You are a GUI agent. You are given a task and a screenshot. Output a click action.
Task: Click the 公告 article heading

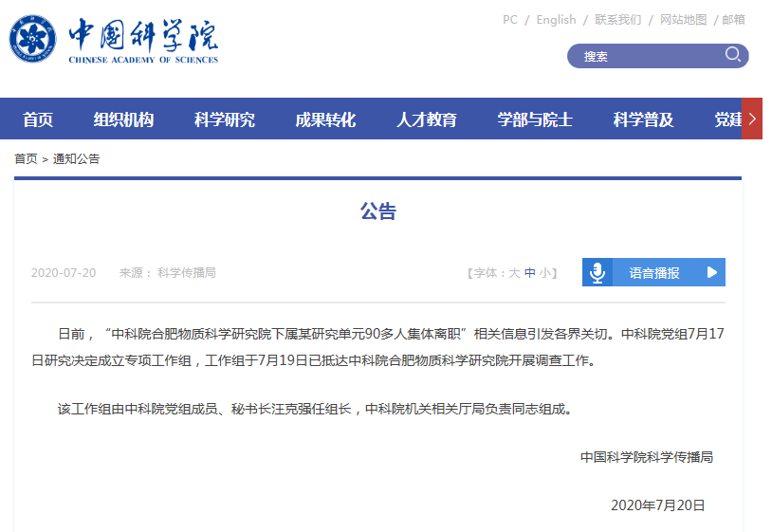(x=378, y=211)
